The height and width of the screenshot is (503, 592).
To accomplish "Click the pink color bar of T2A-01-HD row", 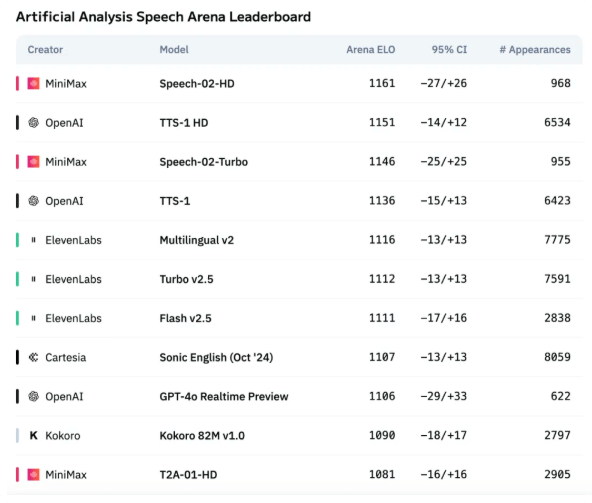I will [17, 475].
